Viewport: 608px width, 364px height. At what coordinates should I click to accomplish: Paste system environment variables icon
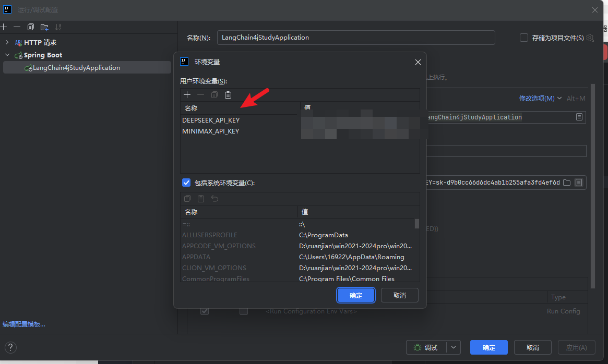click(x=201, y=199)
